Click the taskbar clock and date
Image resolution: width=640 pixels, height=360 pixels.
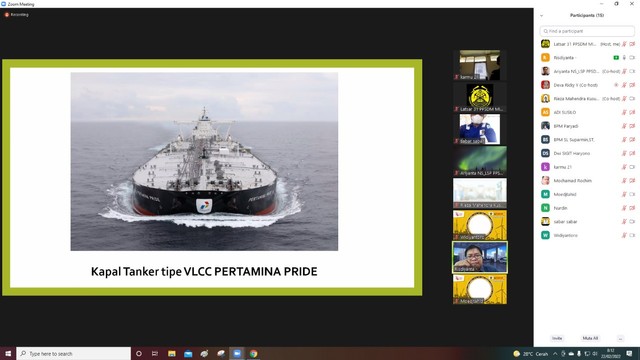tap(611, 353)
